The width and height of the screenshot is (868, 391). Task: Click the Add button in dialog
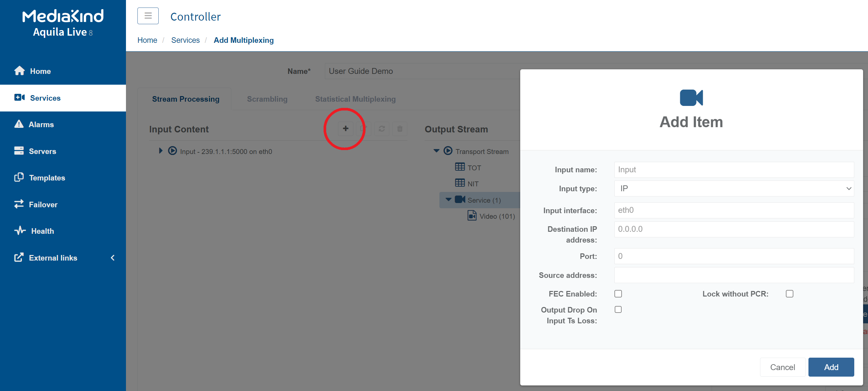831,367
